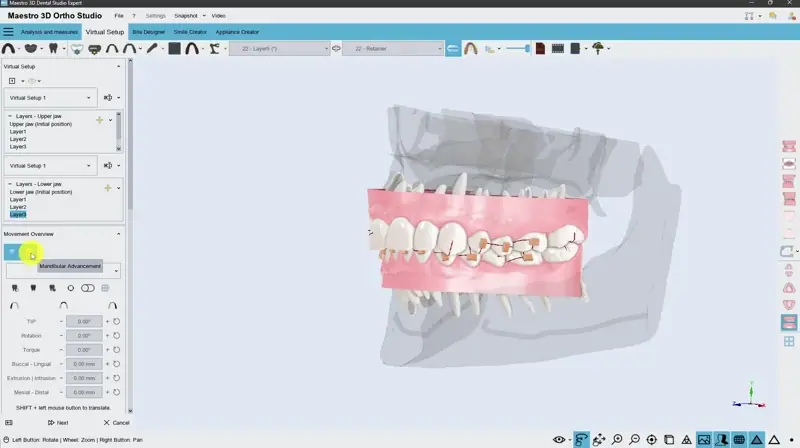Screen dimensions: 800x448
Task: Open the hamburger menu icon
Action: pyautogui.click(x=8, y=32)
